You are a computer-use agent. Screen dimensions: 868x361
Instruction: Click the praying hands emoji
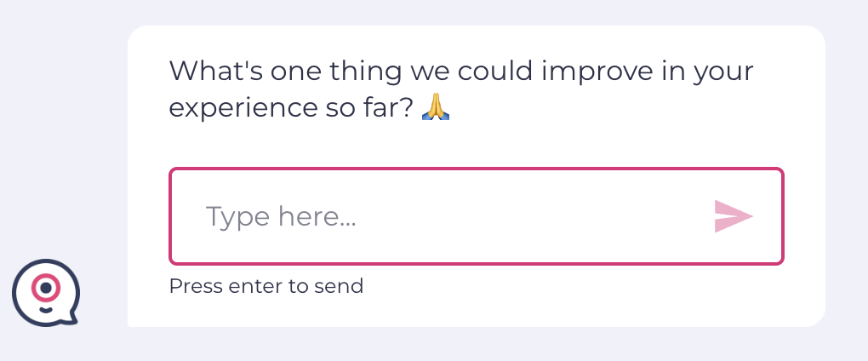pyautogui.click(x=437, y=108)
